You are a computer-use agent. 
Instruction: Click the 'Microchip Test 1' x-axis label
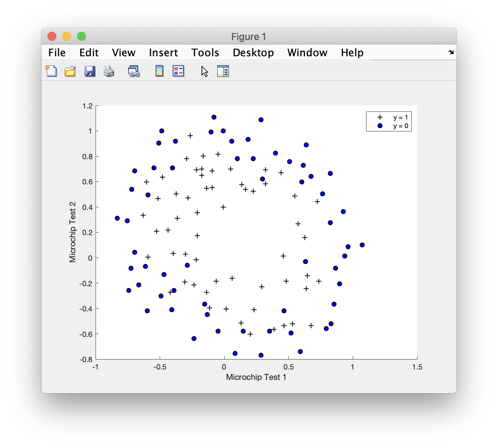click(x=256, y=377)
